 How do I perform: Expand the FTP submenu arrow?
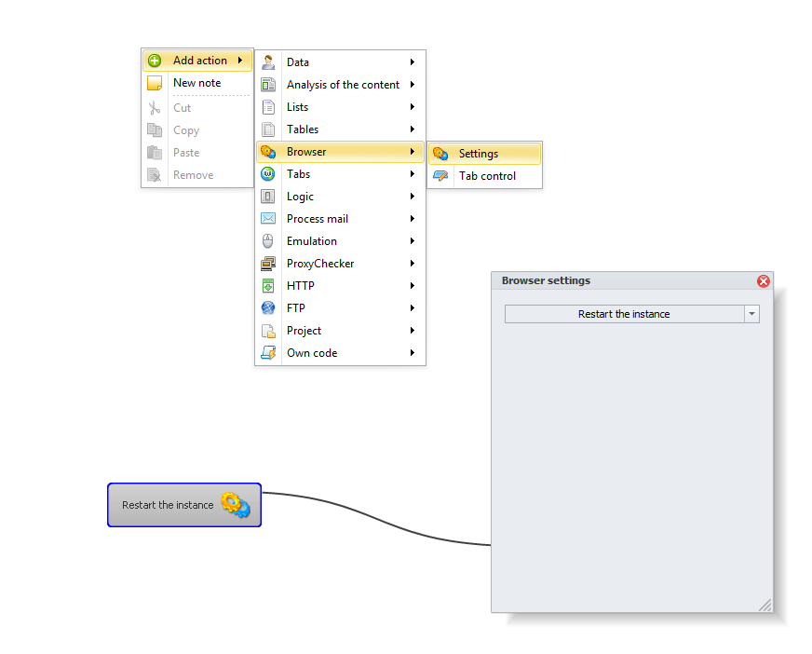point(413,307)
